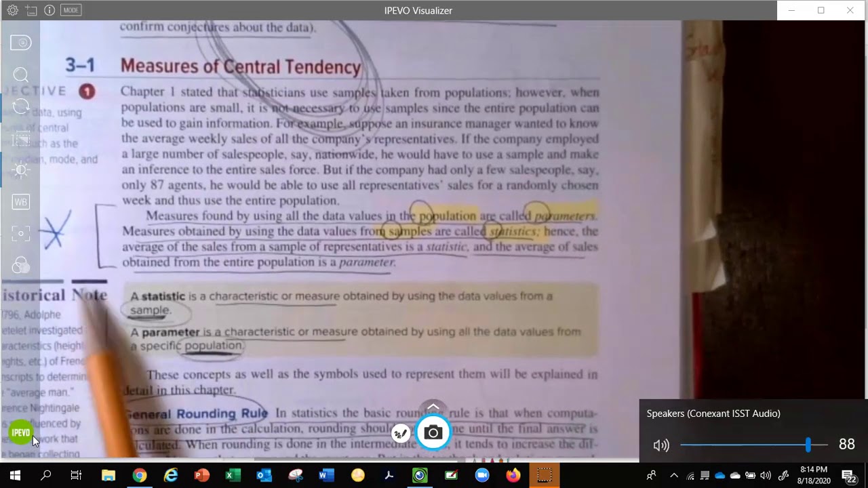Show hidden tray icons chevron
This screenshot has height=488, width=868.
674,476
